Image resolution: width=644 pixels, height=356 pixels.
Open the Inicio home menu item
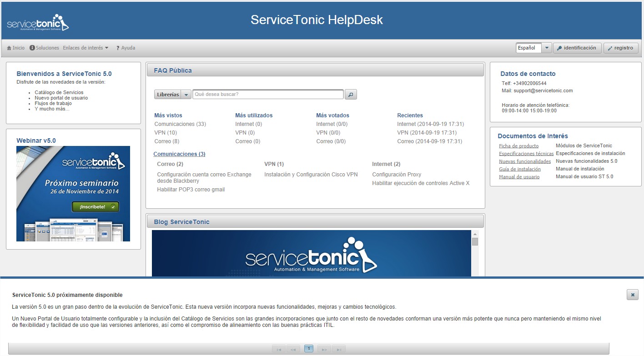click(x=16, y=48)
